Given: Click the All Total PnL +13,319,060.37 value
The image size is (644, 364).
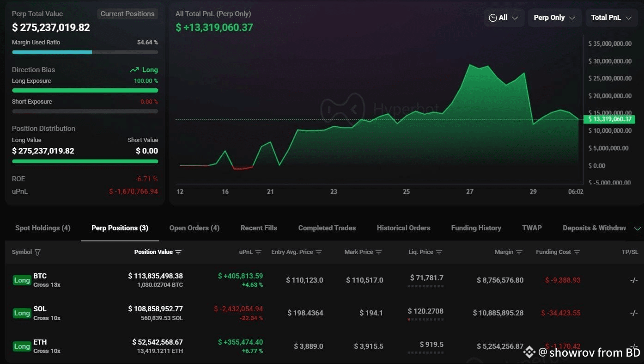Looking at the screenshot, I should (214, 28).
